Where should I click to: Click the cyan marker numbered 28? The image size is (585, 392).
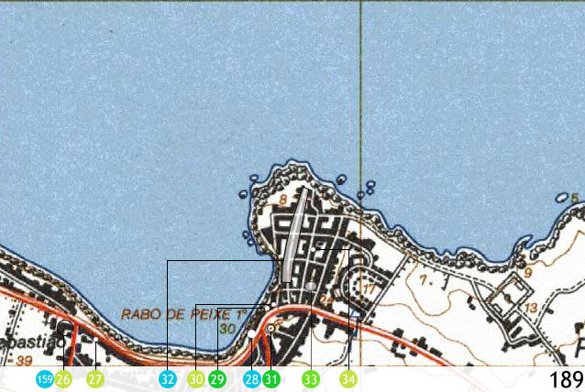[252, 379]
